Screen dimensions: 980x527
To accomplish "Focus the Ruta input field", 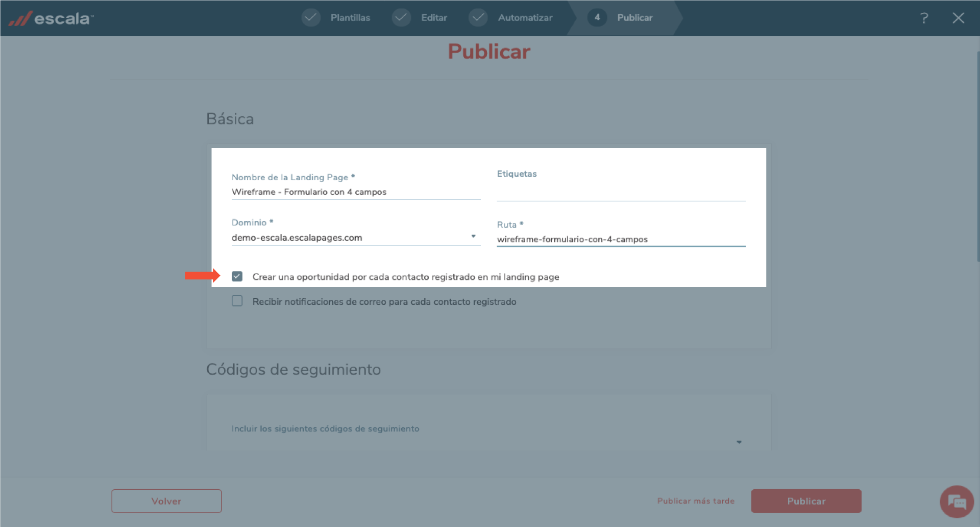I will click(x=621, y=239).
